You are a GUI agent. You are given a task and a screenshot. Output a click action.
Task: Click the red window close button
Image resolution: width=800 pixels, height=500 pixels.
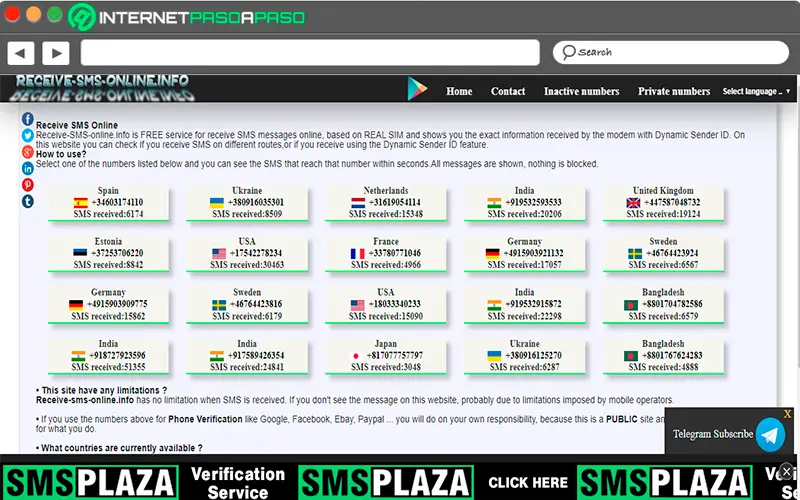coord(12,14)
